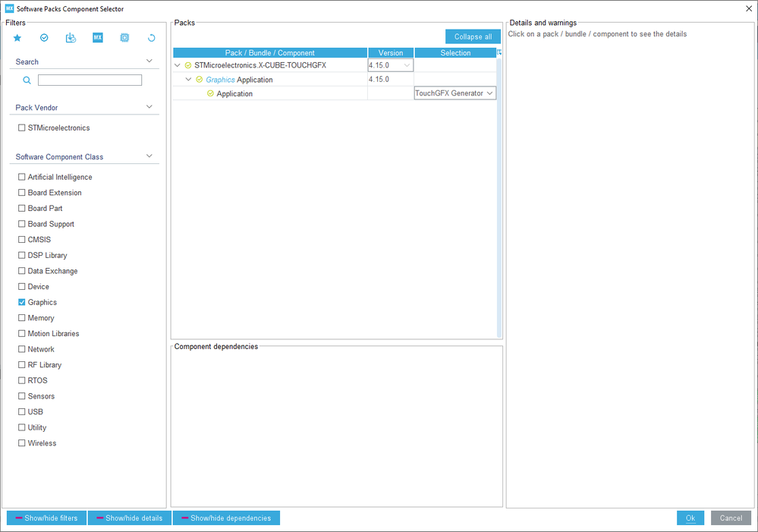The height and width of the screenshot is (532, 758).
Task: Click the Version column header
Action: tap(391, 52)
